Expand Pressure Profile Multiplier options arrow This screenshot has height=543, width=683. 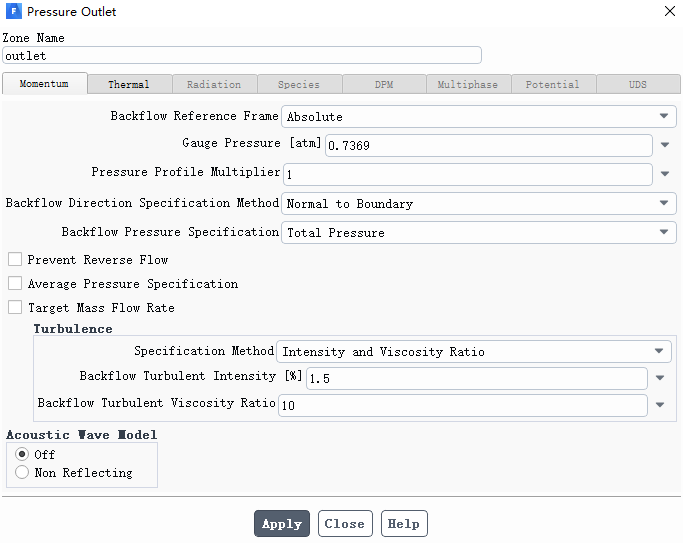[x=665, y=175]
